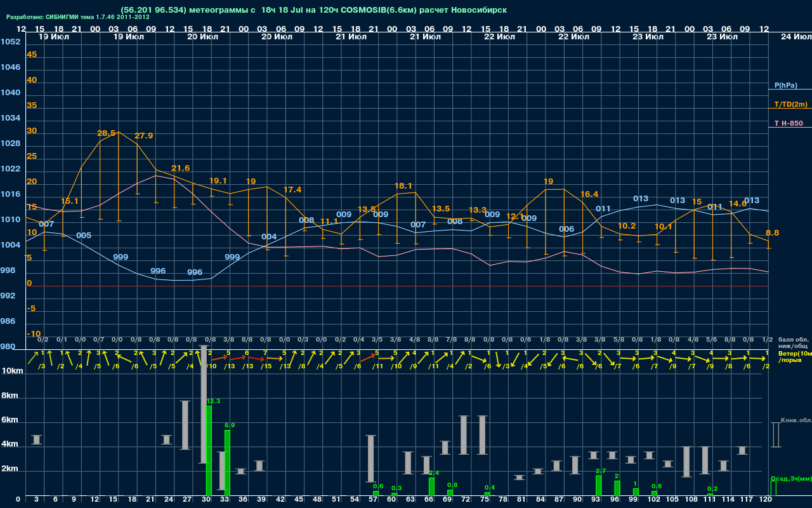Click 1052 on the pressure axis
Viewport: 812px width, 508px height.
pyautogui.click(x=10, y=42)
